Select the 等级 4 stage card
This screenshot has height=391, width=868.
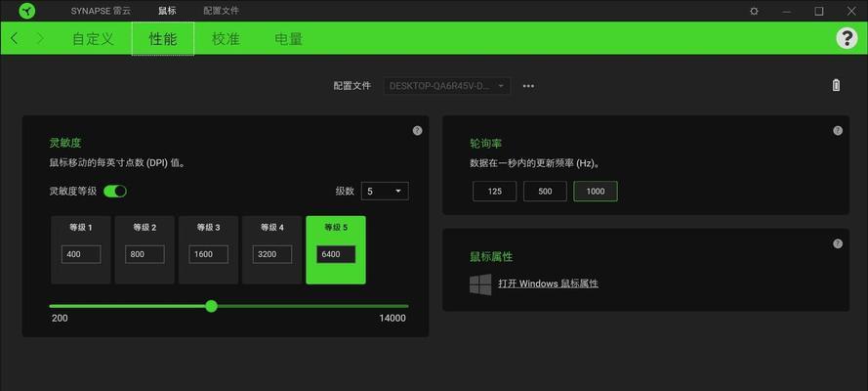[272, 250]
